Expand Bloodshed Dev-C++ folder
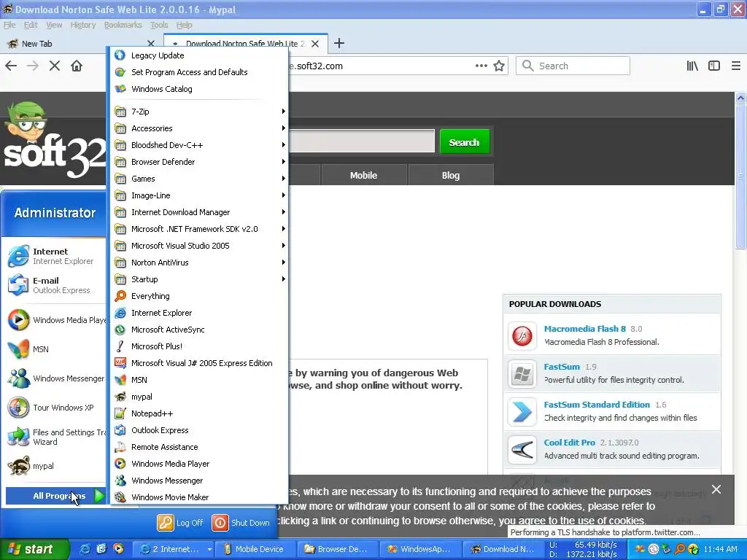 point(198,145)
